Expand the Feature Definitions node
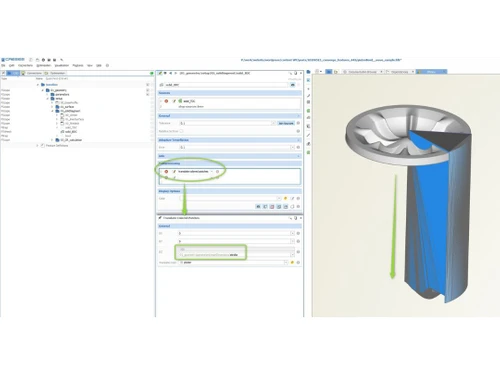The width and height of the screenshot is (500, 375). point(38,146)
